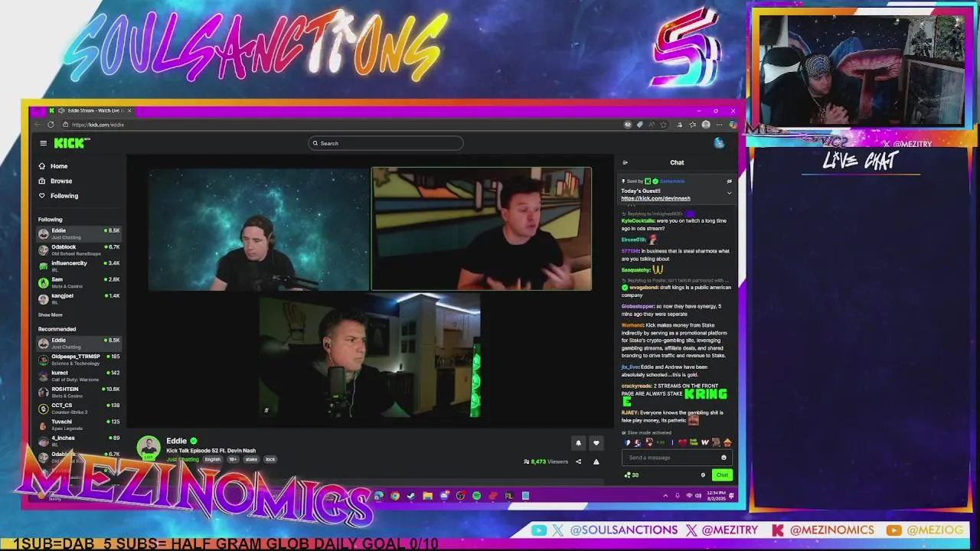Hide the pinned chat message

pyautogui.click(x=729, y=181)
